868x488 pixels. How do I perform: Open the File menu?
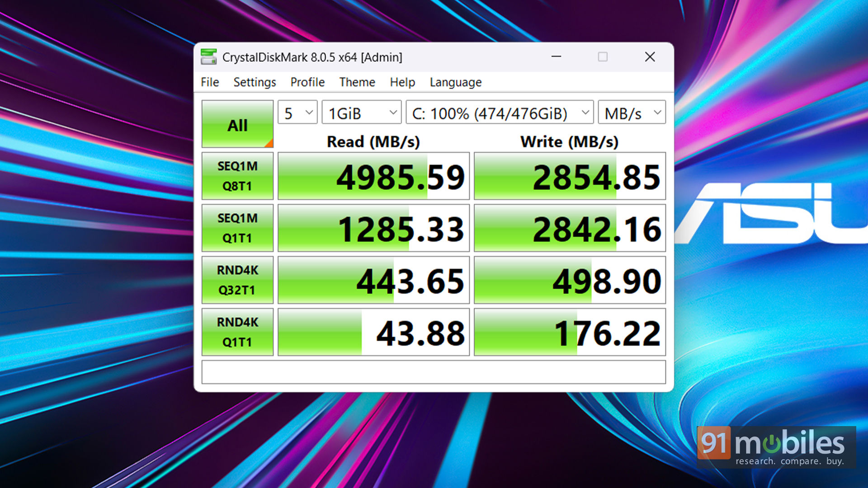(210, 82)
